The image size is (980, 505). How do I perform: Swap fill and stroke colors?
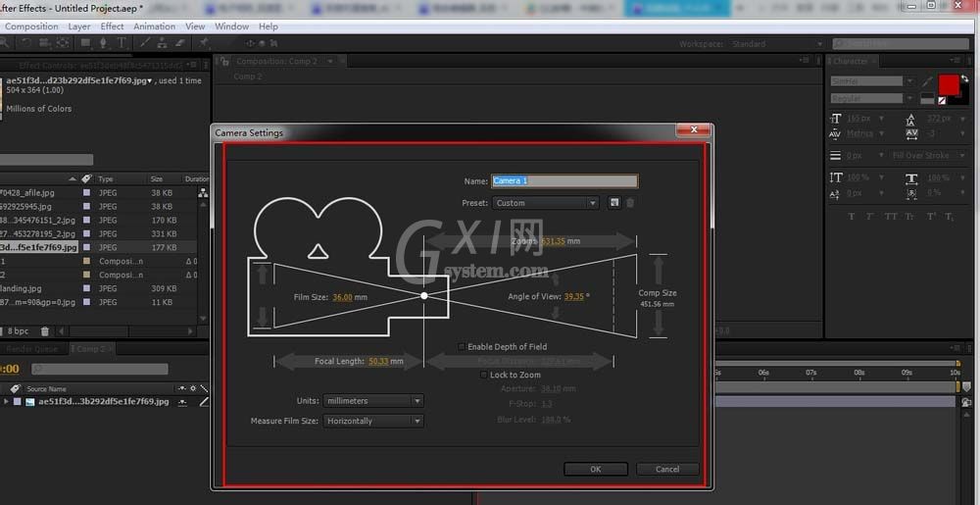click(964, 78)
